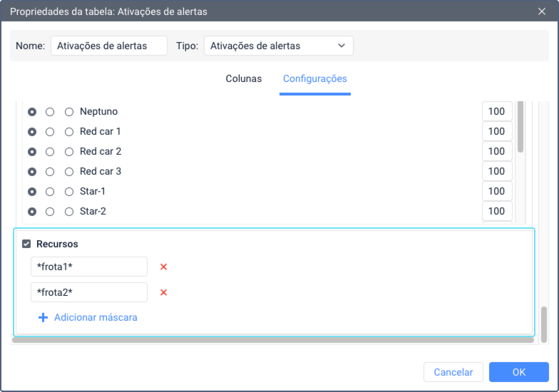Image resolution: width=559 pixels, height=392 pixels.
Task: Select middle radio option for Red car 3
Action: (50, 172)
